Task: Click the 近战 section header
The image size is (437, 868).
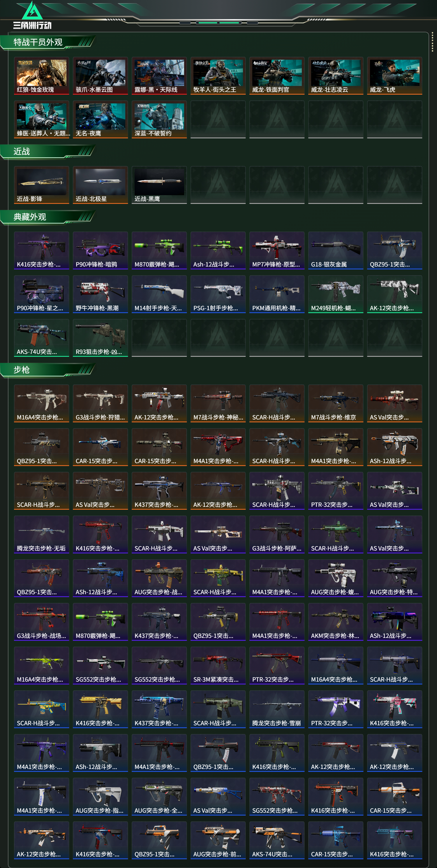Action: tap(22, 151)
